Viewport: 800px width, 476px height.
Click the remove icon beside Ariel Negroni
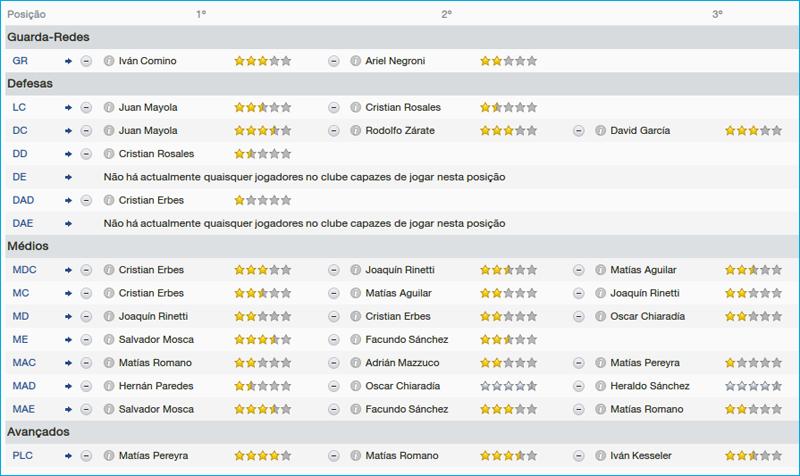coord(334,61)
